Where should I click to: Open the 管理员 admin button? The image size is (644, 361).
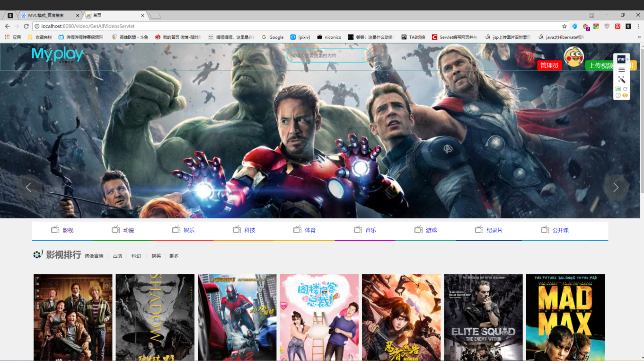pyautogui.click(x=549, y=65)
